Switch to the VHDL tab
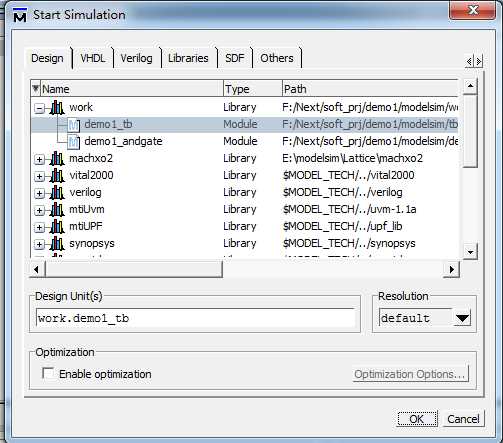 click(93, 58)
